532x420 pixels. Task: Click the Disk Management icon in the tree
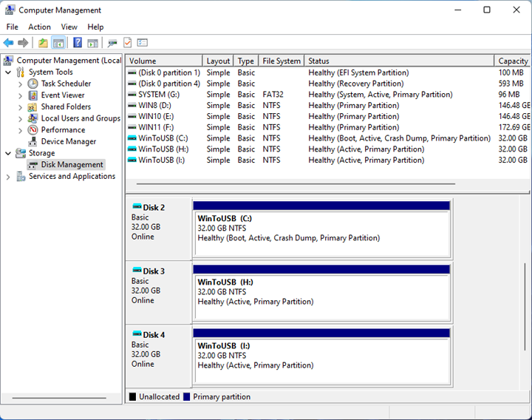click(x=33, y=165)
